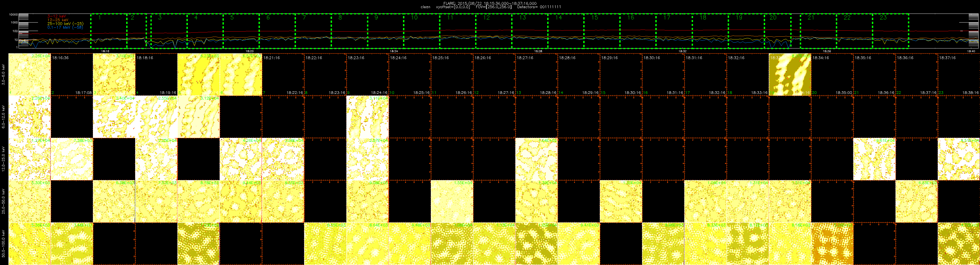Click the '18:35:00' end time in panel 20
980x265 pixels.
pyautogui.click(x=844, y=92)
